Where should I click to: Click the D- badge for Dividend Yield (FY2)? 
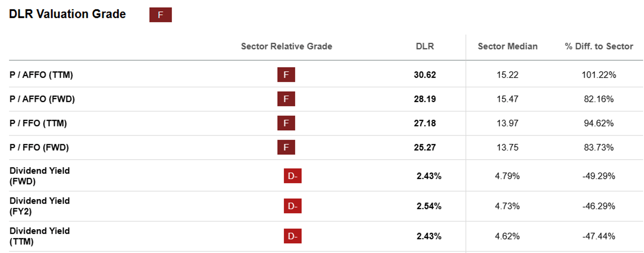(293, 206)
